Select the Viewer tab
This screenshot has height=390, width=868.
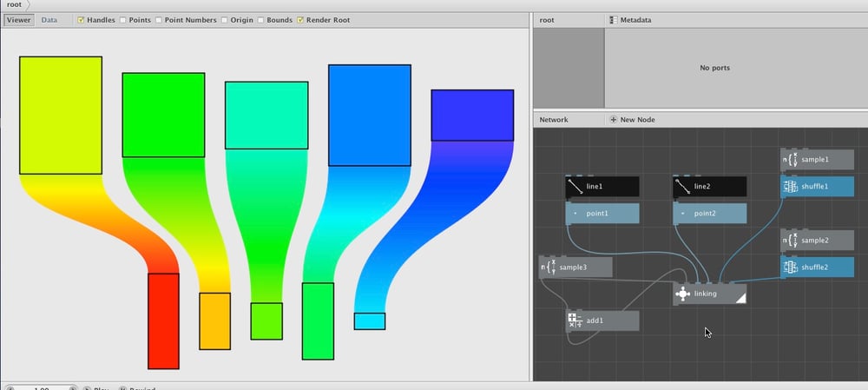pos(19,20)
